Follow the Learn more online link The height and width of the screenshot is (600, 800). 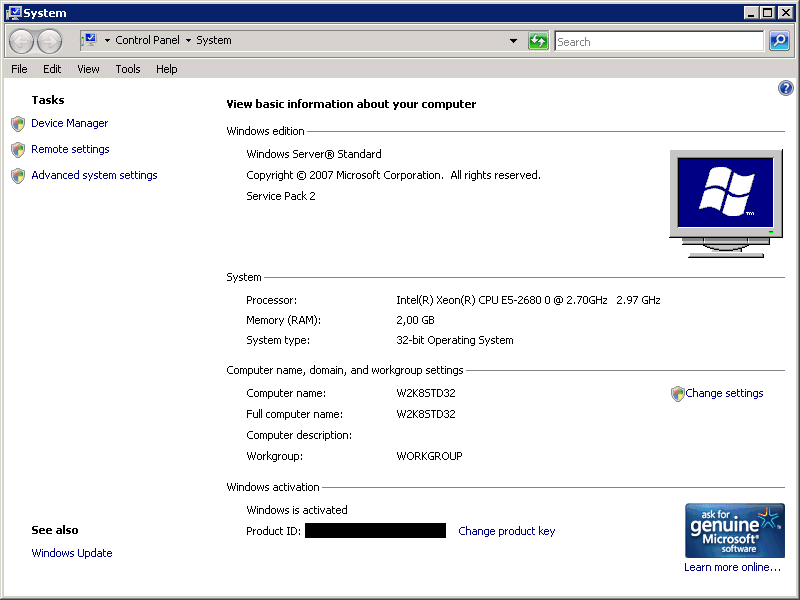click(733, 567)
